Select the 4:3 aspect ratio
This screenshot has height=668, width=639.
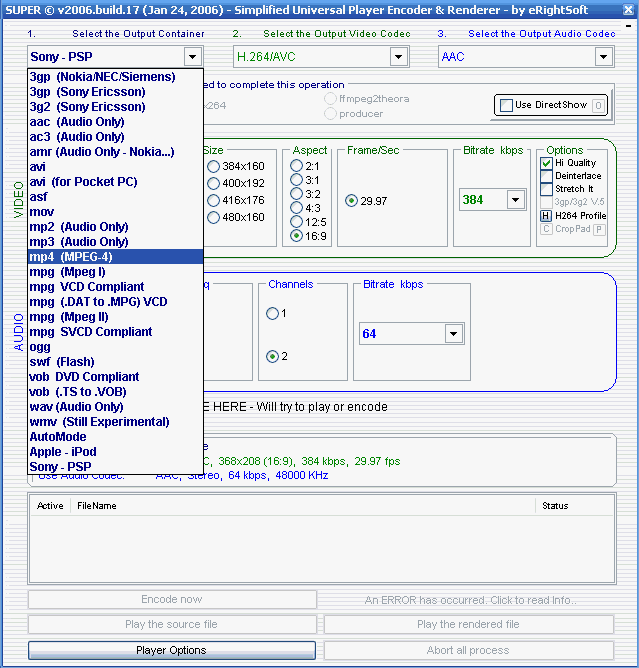coord(296,208)
